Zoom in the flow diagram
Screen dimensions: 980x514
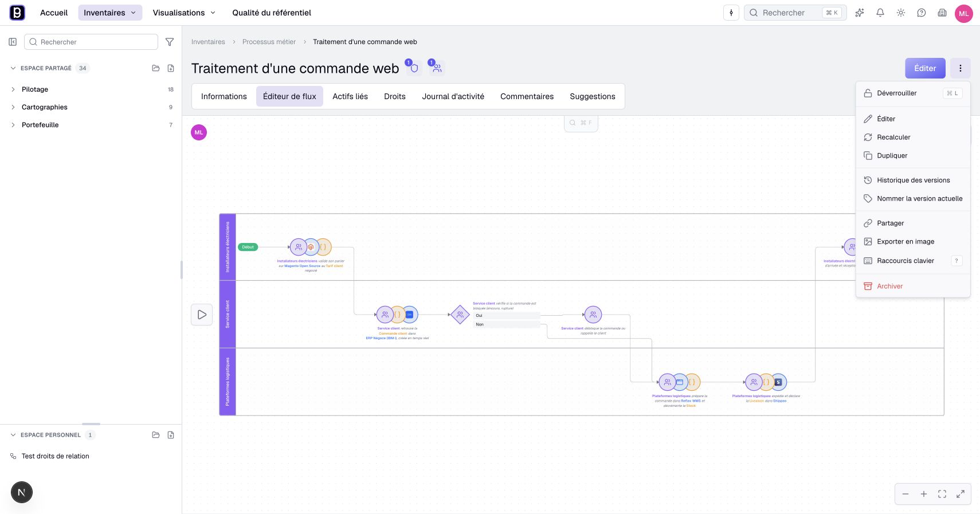924,494
